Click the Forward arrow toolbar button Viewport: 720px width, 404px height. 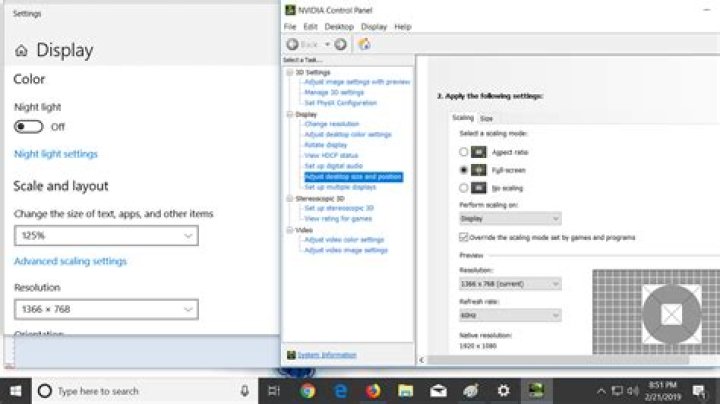pos(340,44)
